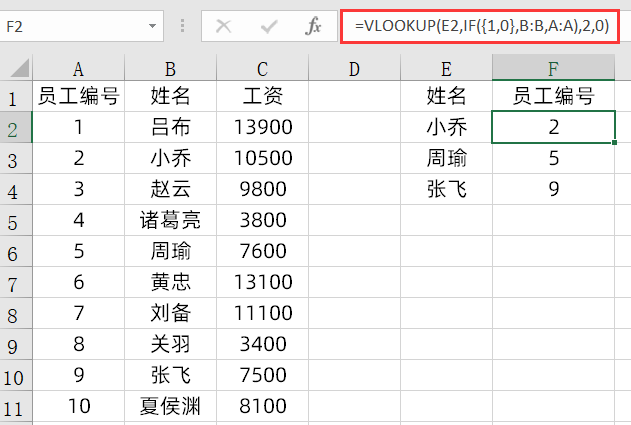Click result cell F3 showing 5

point(553,158)
